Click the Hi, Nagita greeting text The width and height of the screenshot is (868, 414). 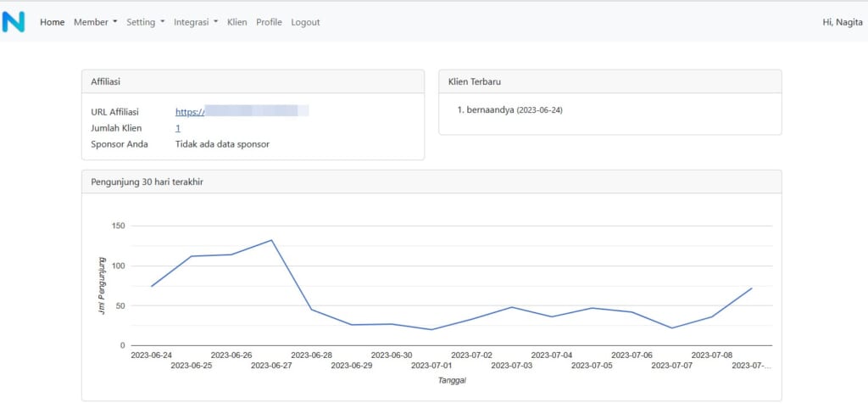click(x=843, y=22)
